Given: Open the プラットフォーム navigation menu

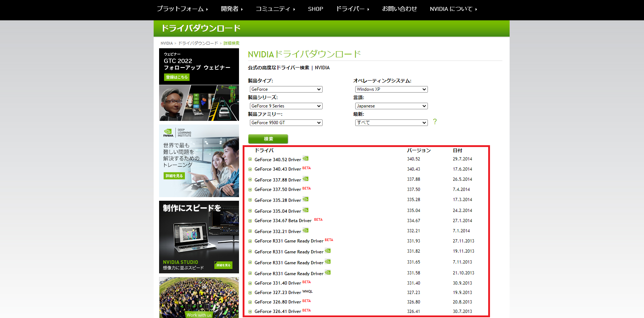Looking at the screenshot, I should click(x=182, y=9).
